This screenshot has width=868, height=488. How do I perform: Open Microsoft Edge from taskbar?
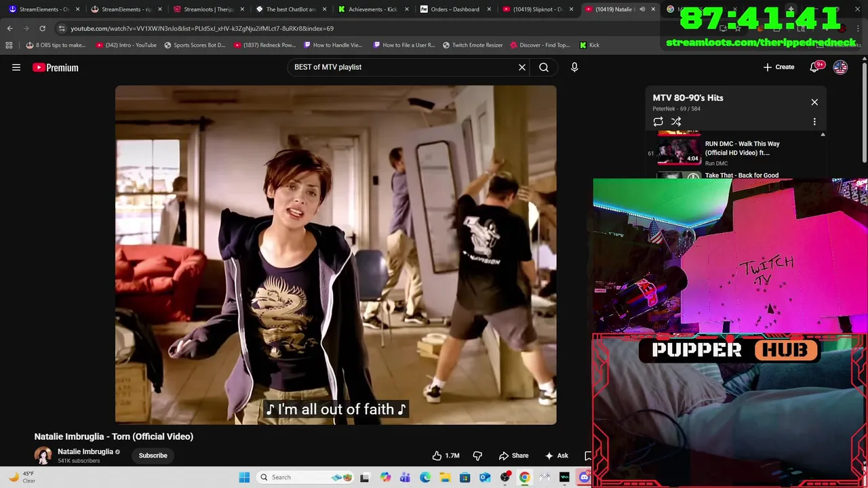(425, 477)
